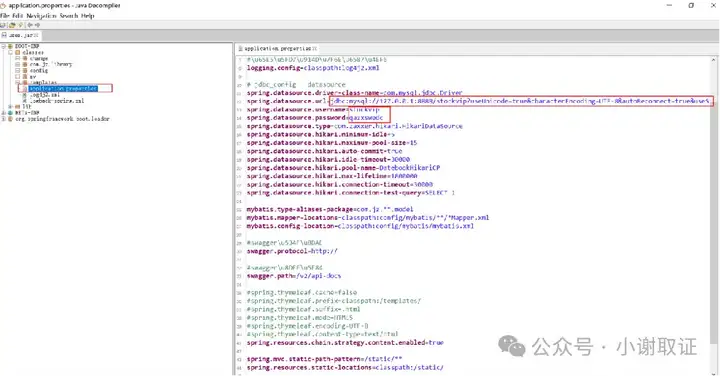
Task: Close the application.properties editor tab
Action: 315,48
